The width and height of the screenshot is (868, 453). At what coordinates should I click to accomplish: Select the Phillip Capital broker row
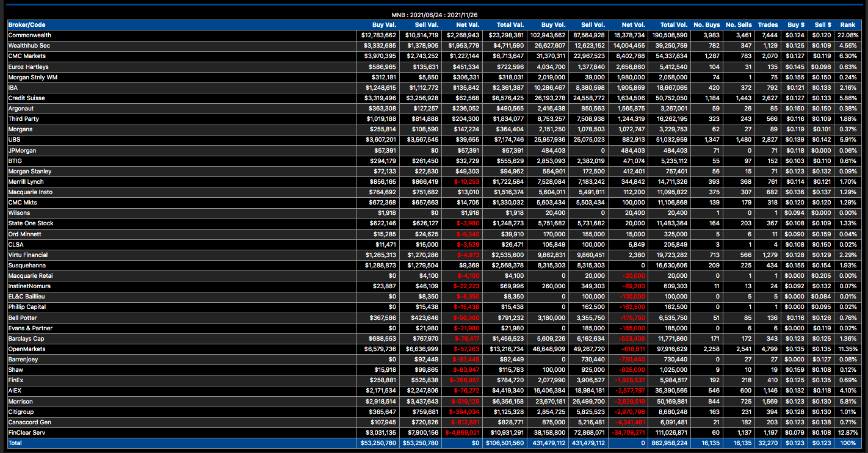pos(434,306)
